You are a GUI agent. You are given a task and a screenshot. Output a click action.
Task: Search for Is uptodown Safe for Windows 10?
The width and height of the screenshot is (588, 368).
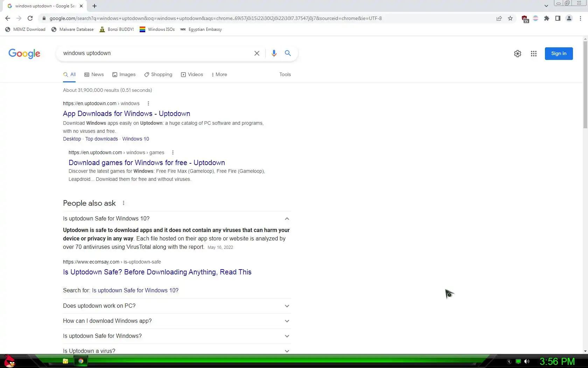pyautogui.click(x=135, y=291)
